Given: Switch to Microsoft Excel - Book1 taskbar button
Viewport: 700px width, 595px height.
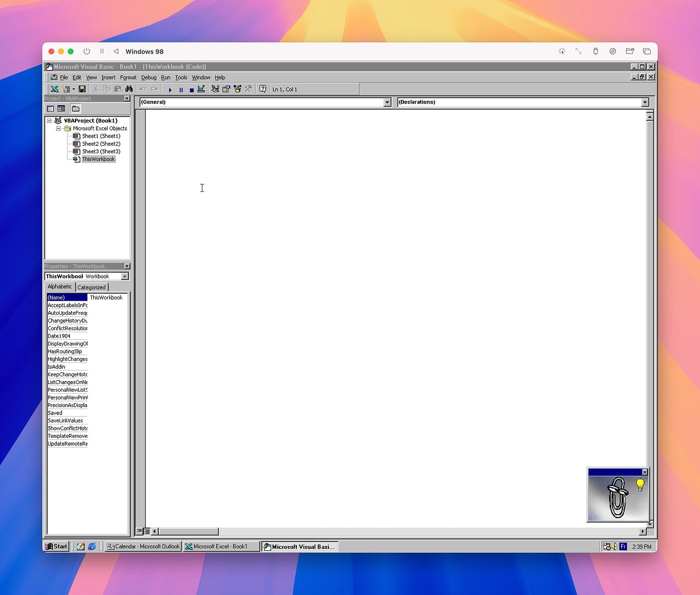Looking at the screenshot, I should pos(221,546).
